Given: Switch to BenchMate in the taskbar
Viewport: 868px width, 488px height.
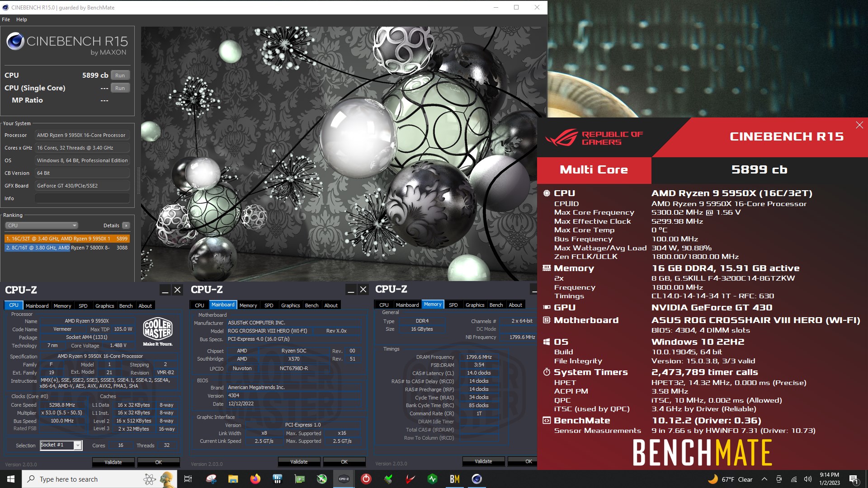Looking at the screenshot, I should [455, 479].
